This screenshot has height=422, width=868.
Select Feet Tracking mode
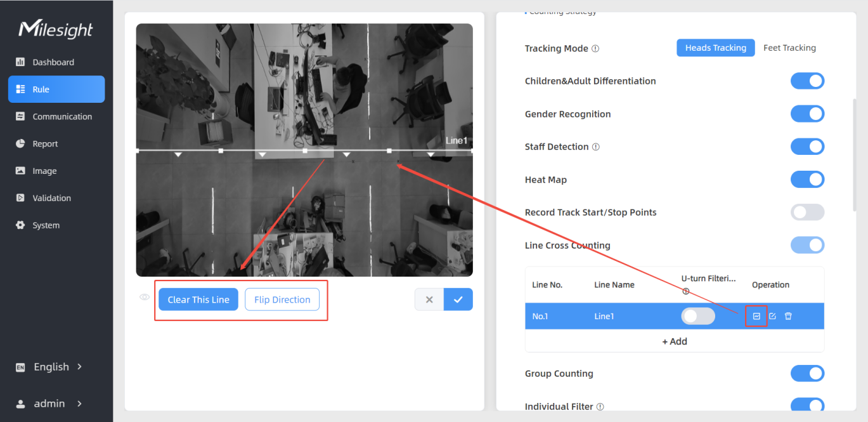tap(789, 48)
